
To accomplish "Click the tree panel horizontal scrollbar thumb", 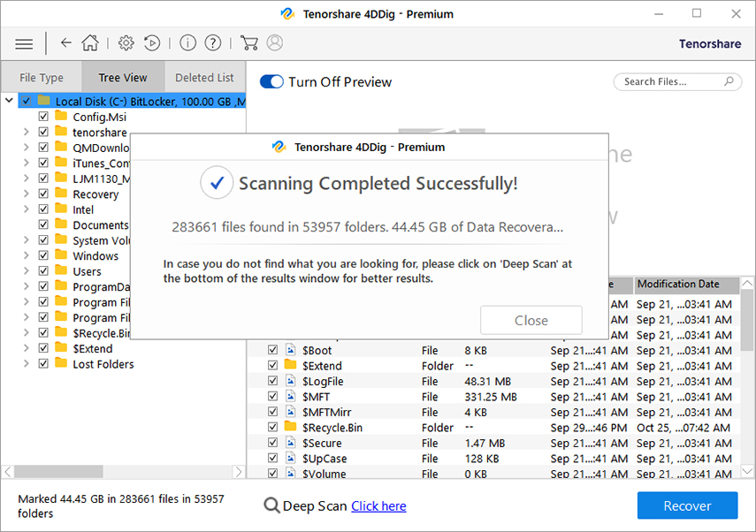I will (59, 471).
